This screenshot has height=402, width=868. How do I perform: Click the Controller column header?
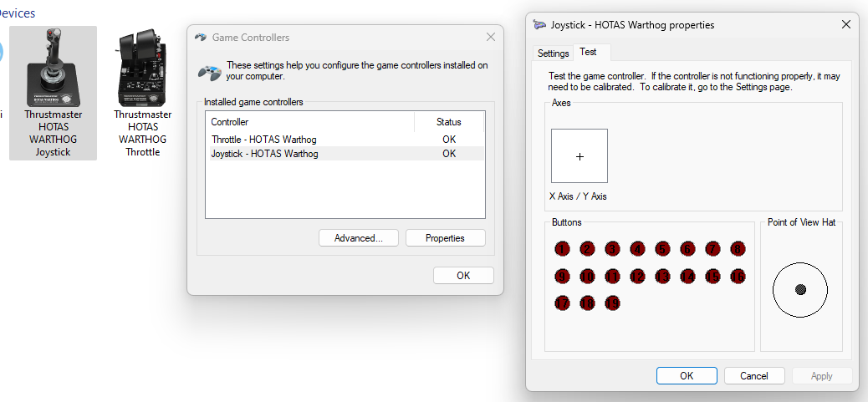click(310, 122)
